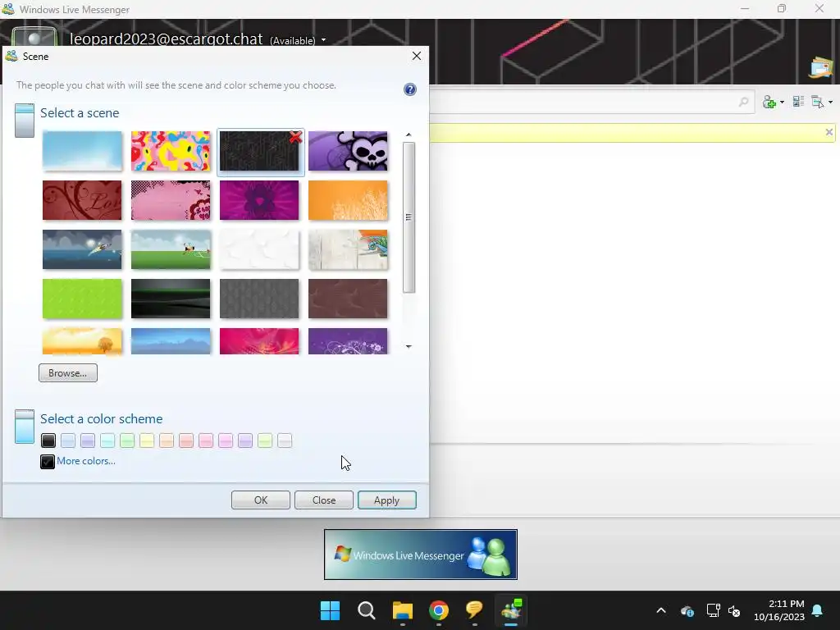
Task: Choose the purple skull heart scene
Action: (x=348, y=151)
